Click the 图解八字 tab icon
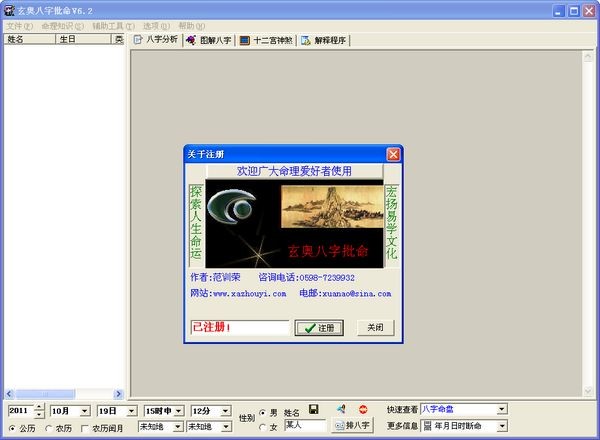Image resolution: width=600 pixels, height=440 pixels. 191,40
